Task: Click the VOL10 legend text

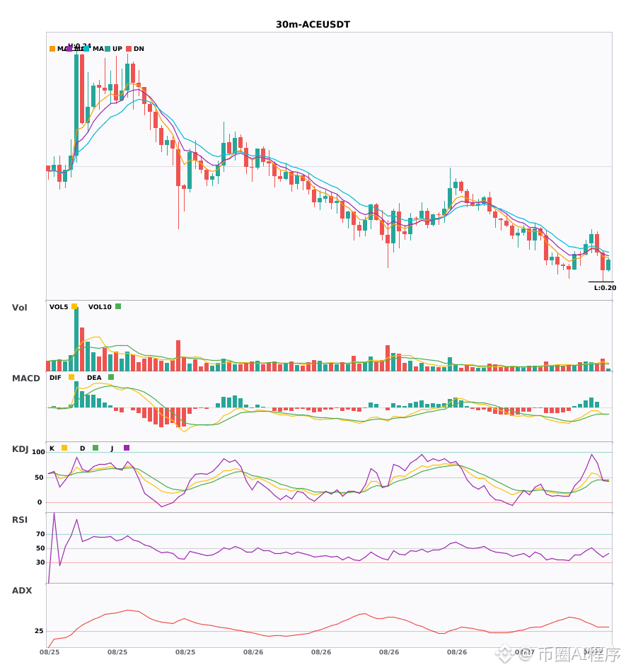Action: click(x=100, y=307)
